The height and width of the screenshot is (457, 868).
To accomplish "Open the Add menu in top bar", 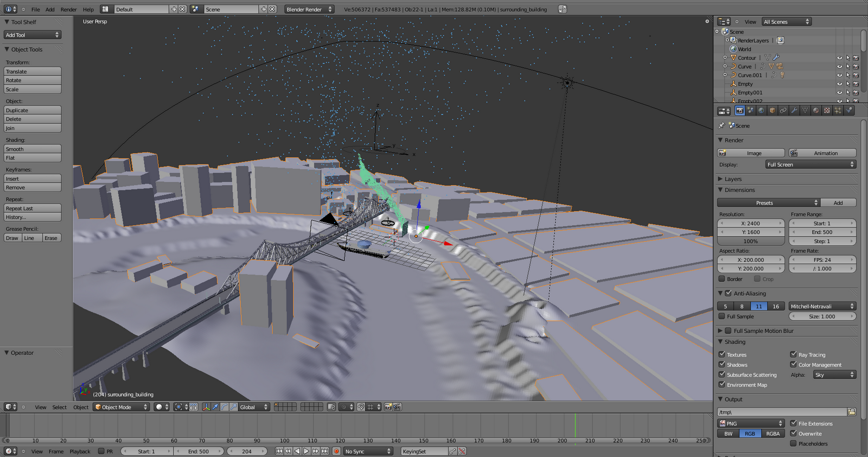I will [50, 9].
